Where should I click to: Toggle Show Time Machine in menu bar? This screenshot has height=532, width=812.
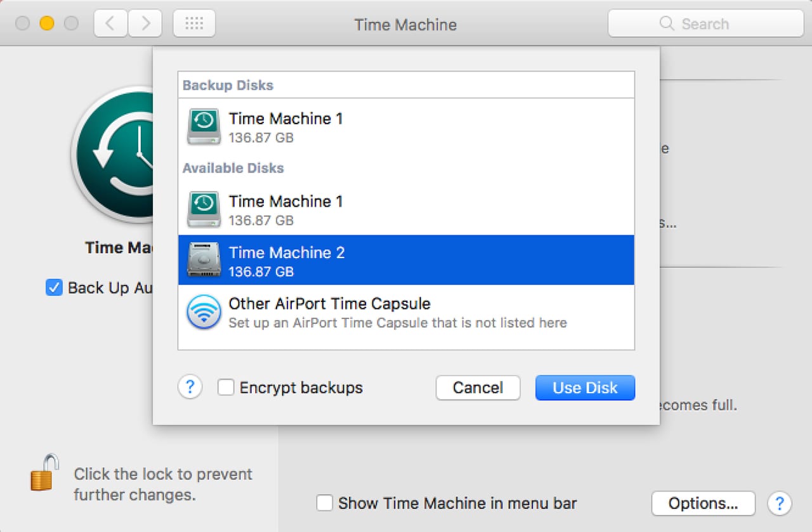tap(325, 503)
